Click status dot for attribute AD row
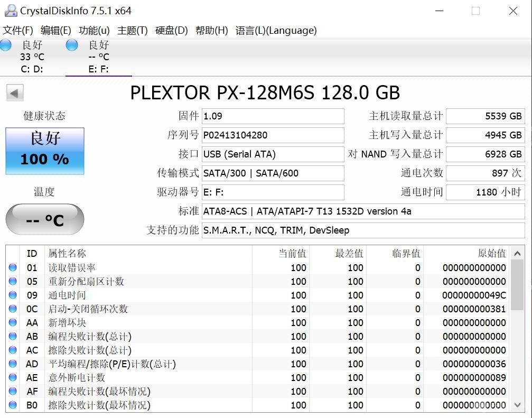Viewport: 532px width, 418px height. coord(13,364)
